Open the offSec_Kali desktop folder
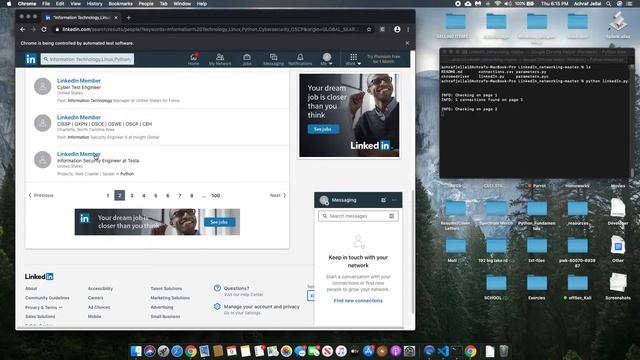This screenshot has width=640, height=360. [x=577, y=287]
